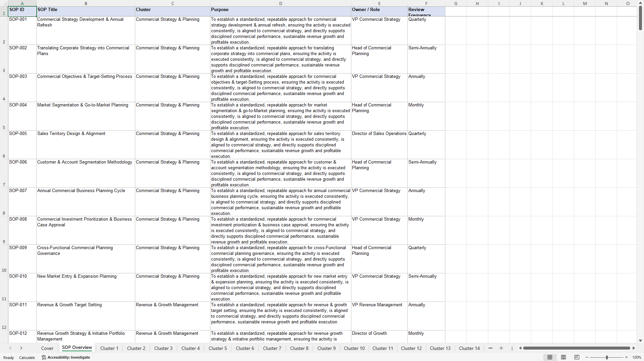Add a new sheet with plus icon
This screenshot has width=644, height=361.
coord(501,348)
